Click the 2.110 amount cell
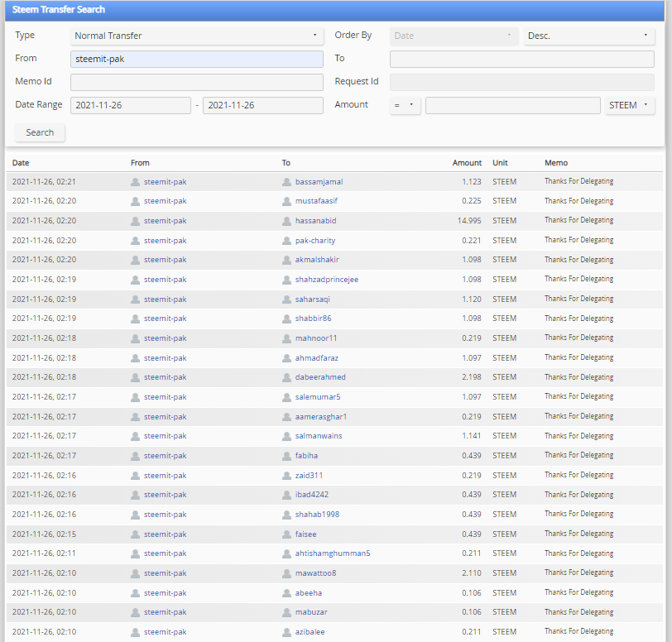This screenshot has width=672, height=642. pyautogui.click(x=472, y=573)
